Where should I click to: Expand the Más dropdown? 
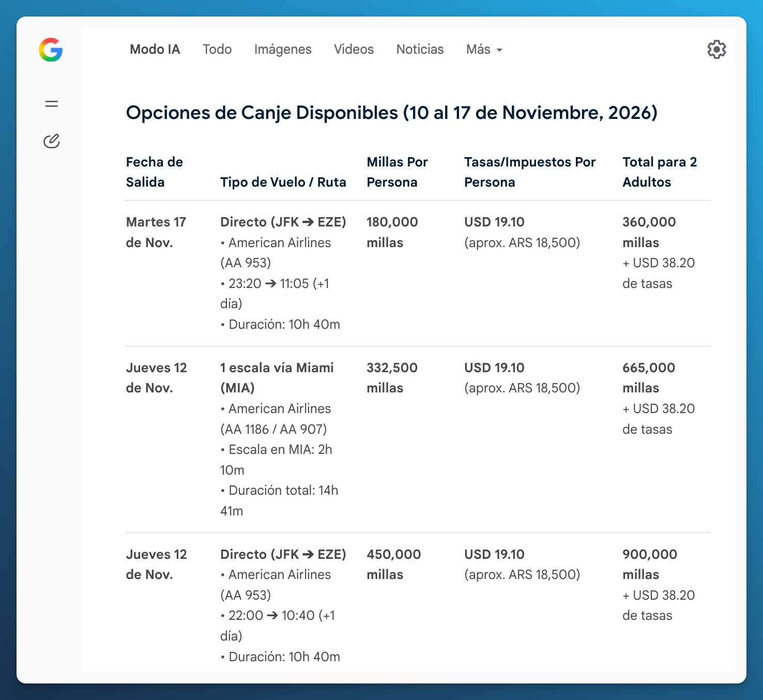click(x=484, y=50)
